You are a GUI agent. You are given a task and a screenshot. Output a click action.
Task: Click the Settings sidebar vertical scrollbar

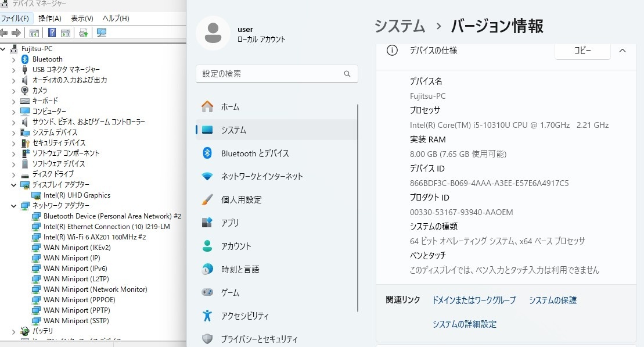coord(358,208)
